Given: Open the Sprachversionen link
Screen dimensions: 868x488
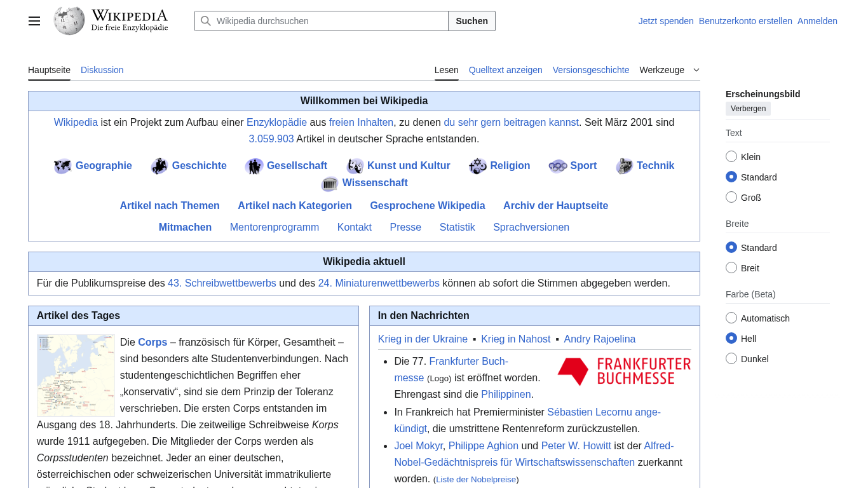Looking at the screenshot, I should (x=531, y=227).
